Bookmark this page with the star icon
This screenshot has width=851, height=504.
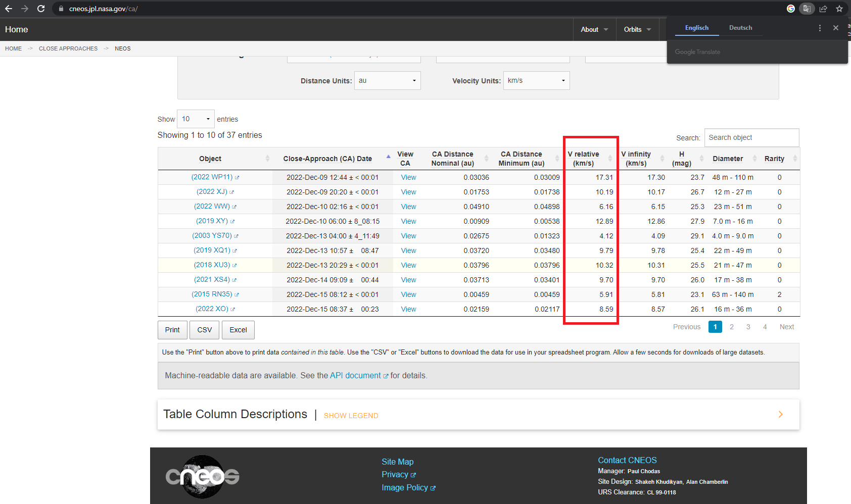839,9
